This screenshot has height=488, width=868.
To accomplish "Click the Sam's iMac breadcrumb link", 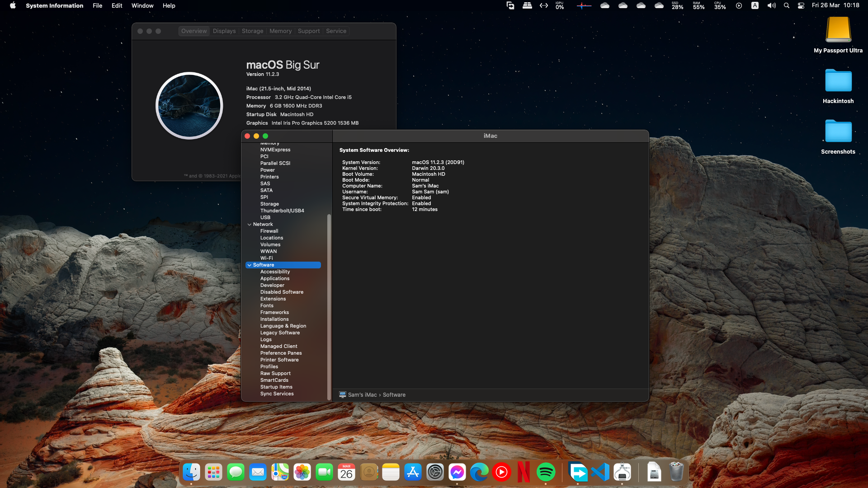I will click(x=362, y=395).
